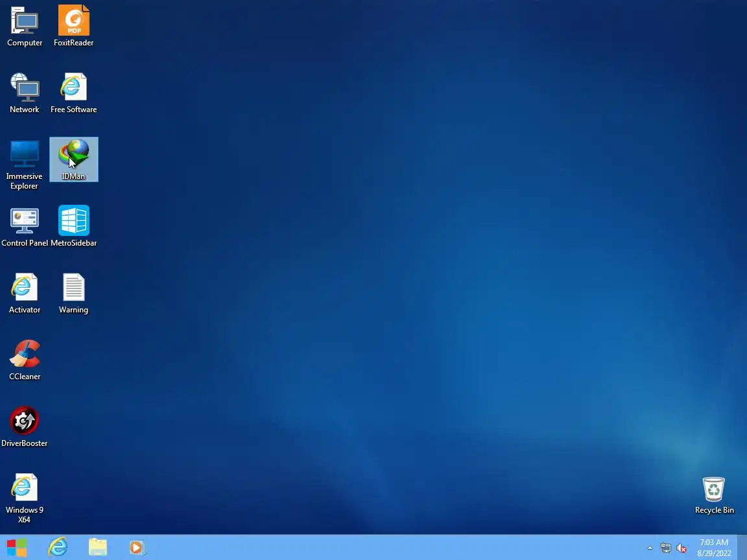Click the IDMan download manager icon
The image size is (747, 560).
click(74, 159)
